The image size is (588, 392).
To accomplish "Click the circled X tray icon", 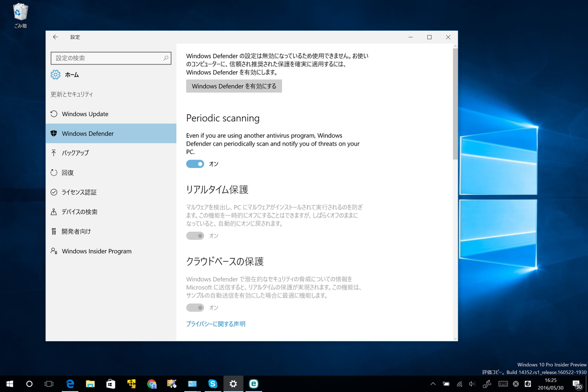I will pyautogui.click(x=516, y=384).
